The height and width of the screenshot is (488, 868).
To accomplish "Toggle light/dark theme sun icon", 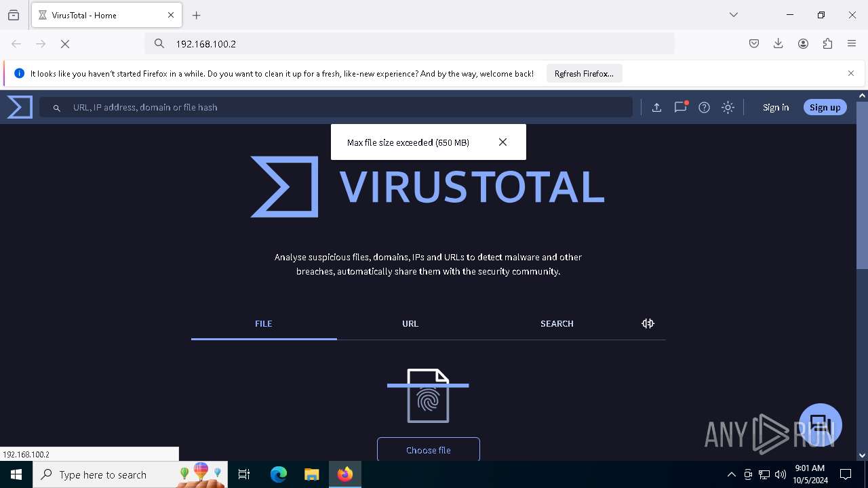I will pos(728,107).
